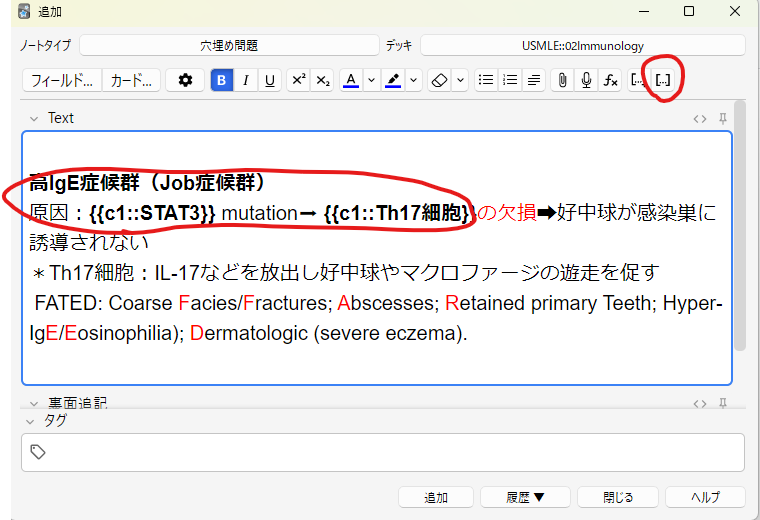Apply superscript formatting
Viewport: 760px width, 520px height.
[299, 80]
